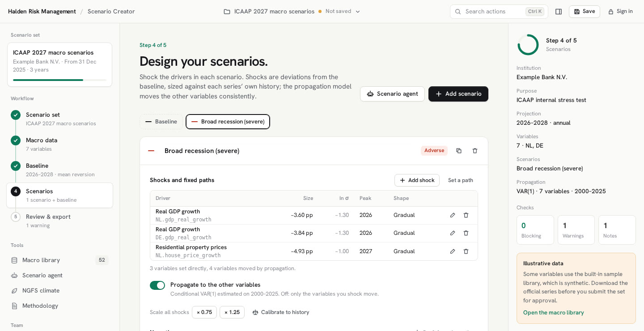This screenshot has height=331, width=644.
Task: Click the Add scenario button
Action: click(x=458, y=94)
